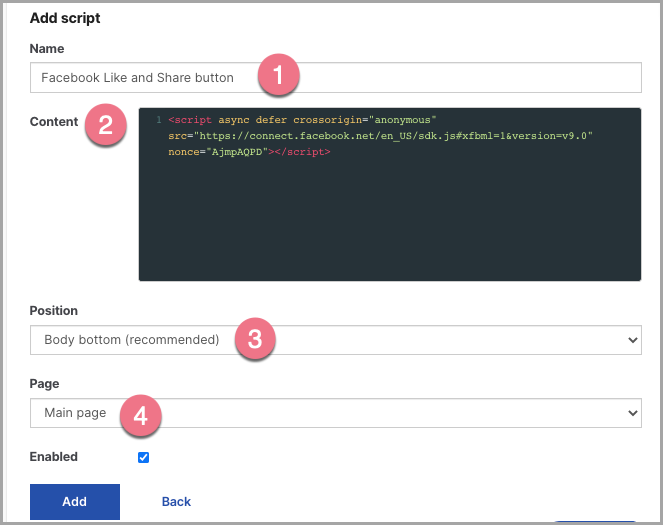Uncheck the Enabled checkbox
The height and width of the screenshot is (525, 663).
(x=143, y=457)
